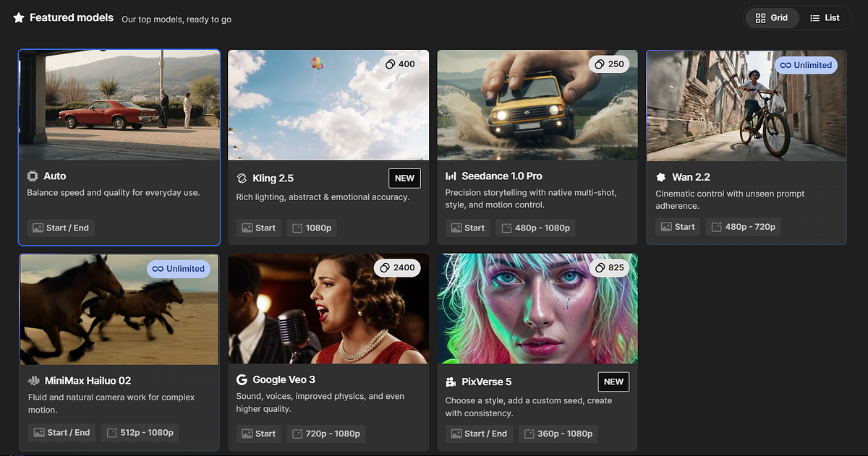Click the NEW badge on PixVerse 5
Viewport: 868px width, 456px height.
613,382
